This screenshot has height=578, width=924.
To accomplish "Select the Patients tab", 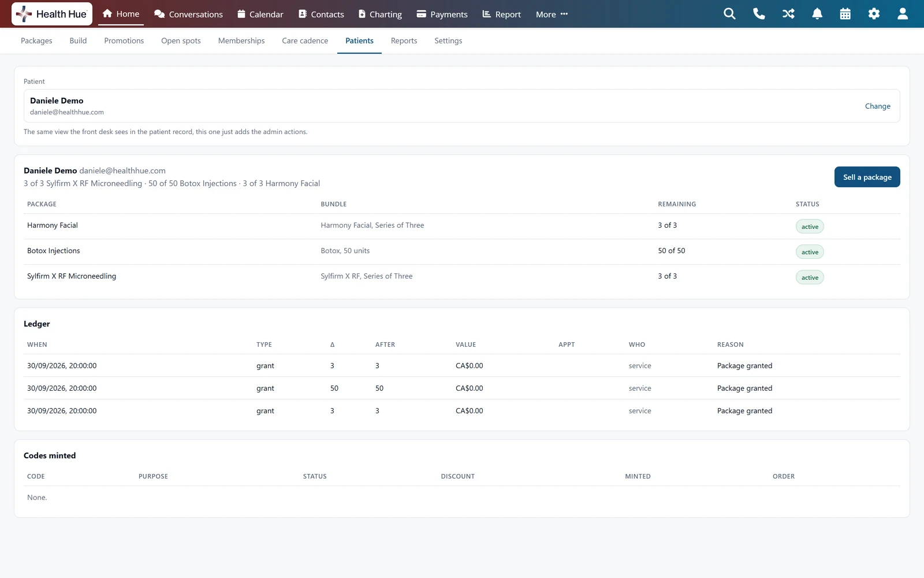I will pos(359,40).
